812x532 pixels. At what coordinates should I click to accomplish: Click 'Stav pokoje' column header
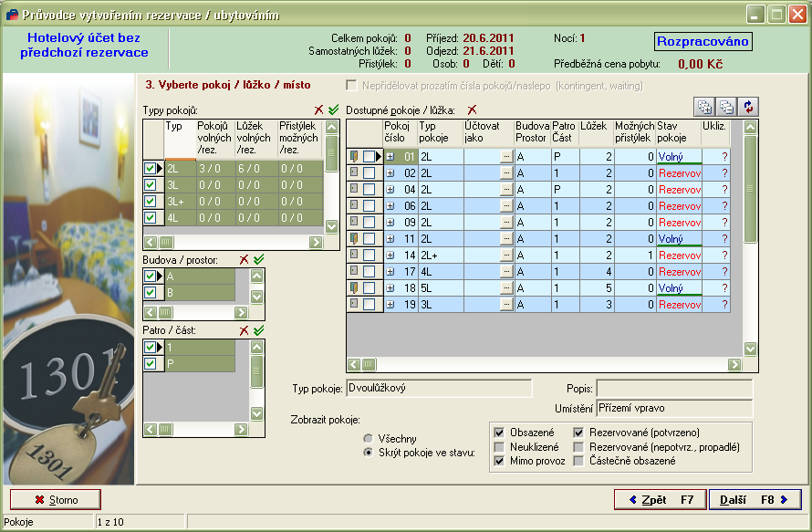click(679, 132)
